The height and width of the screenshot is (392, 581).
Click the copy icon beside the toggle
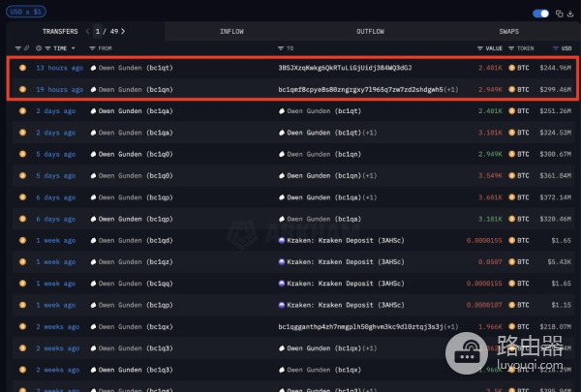coord(557,14)
